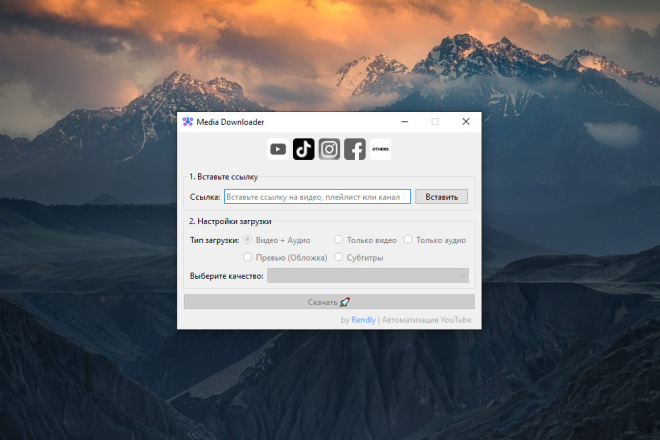
Task: Click the Скачать download button
Action: pos(329,302)
